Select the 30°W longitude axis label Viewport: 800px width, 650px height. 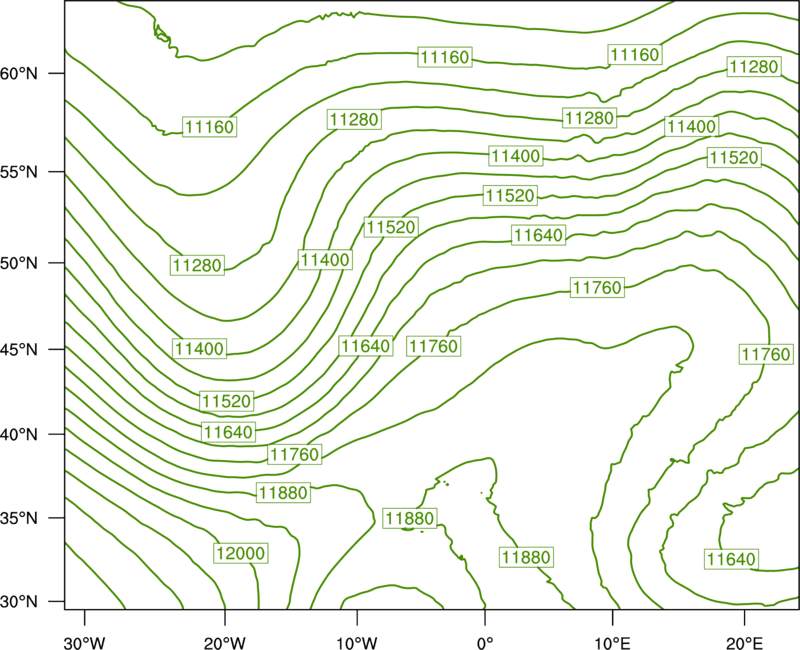point(84,643)
